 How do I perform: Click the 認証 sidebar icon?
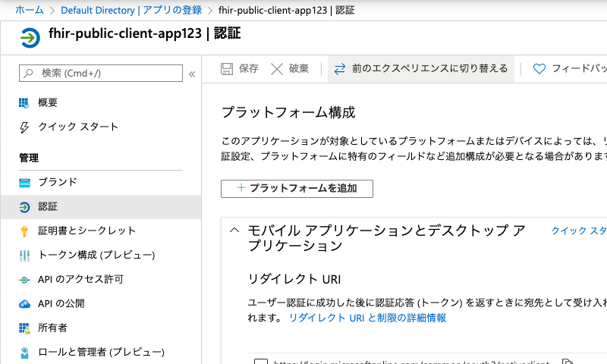click(24, 207)
